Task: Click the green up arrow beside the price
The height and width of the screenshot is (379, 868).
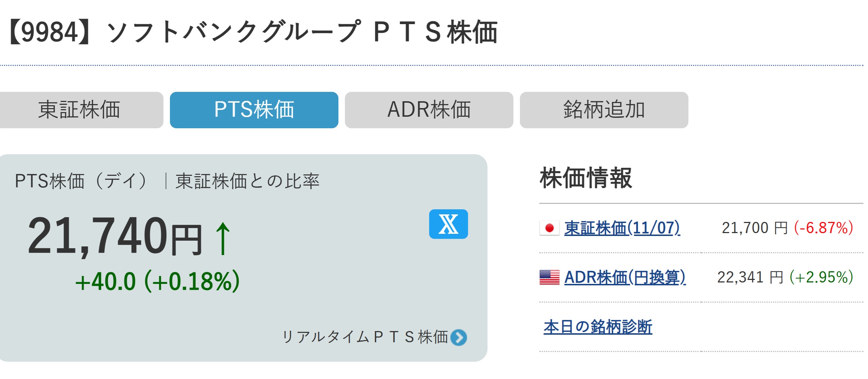Action: (x=223, y=238)
